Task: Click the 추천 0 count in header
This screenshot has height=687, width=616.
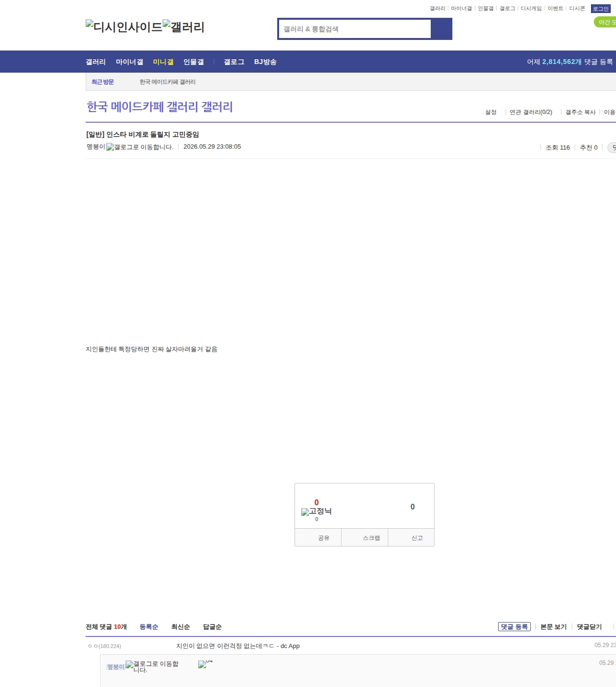Action: (x=589, y=148)
